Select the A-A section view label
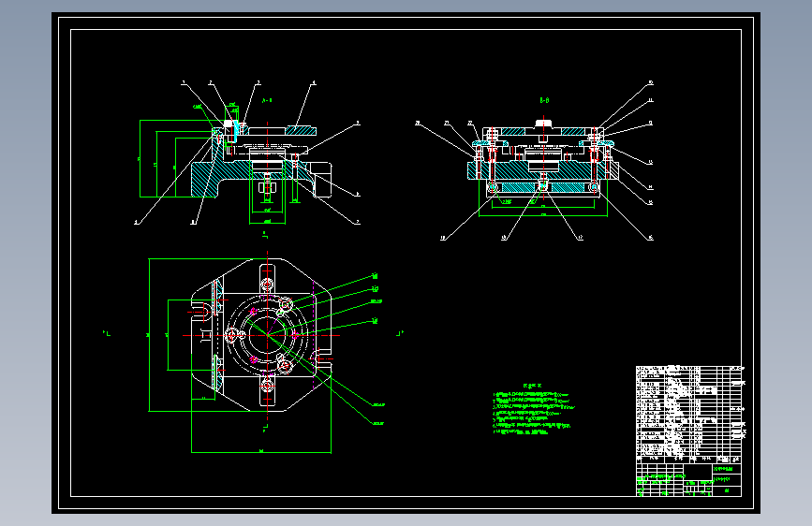Screen dimensions: 812x526 [267, 100]
